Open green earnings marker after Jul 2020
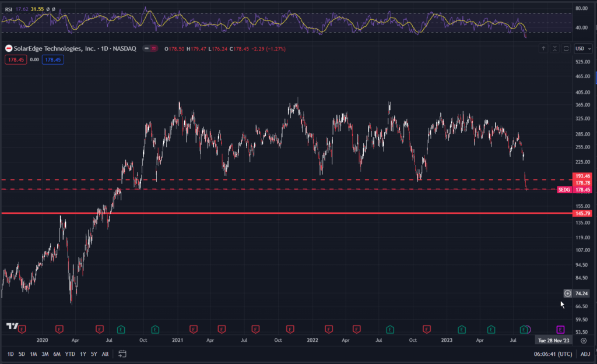Screen dimensions: 597x364 pyautogui.click(x=121, y=329)
